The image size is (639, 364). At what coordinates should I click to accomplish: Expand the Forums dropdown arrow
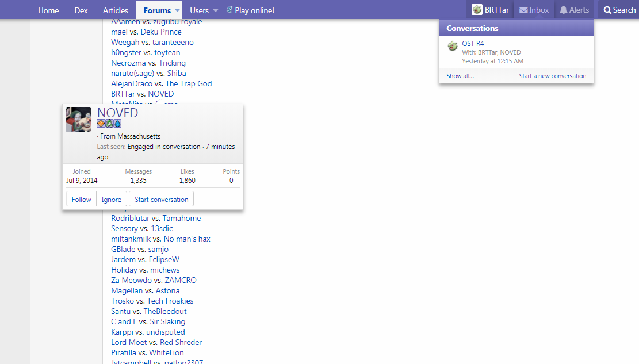click(x=178, y=10)
